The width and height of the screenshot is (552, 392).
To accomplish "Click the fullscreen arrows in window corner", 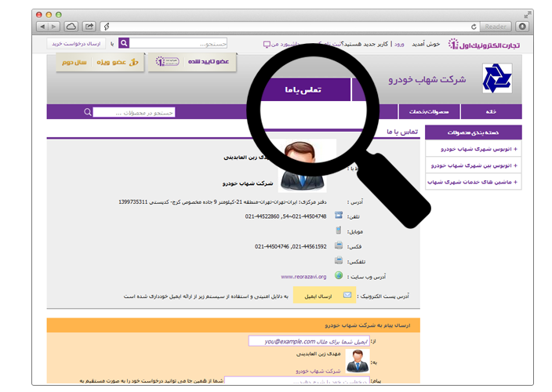I will coord(528,14).
